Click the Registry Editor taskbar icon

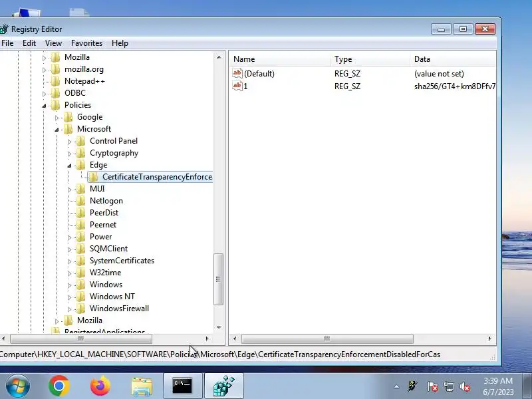[x=224, y=386]
